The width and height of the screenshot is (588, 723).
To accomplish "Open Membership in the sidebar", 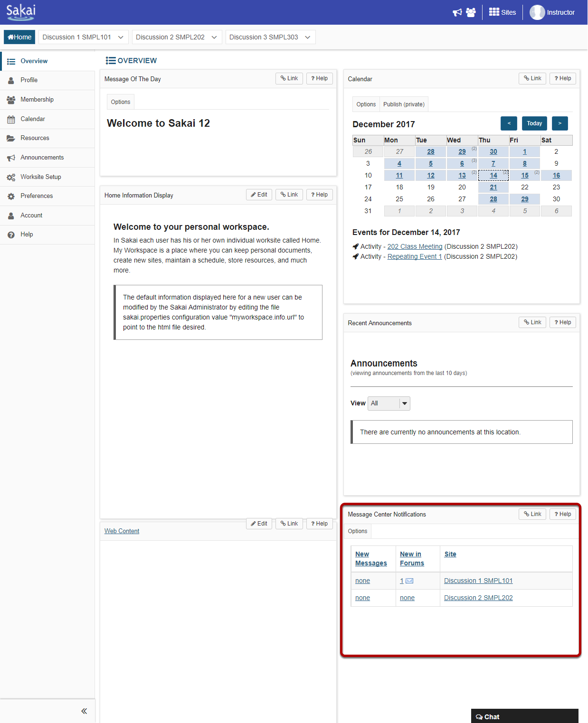I will tap(47, 100).
